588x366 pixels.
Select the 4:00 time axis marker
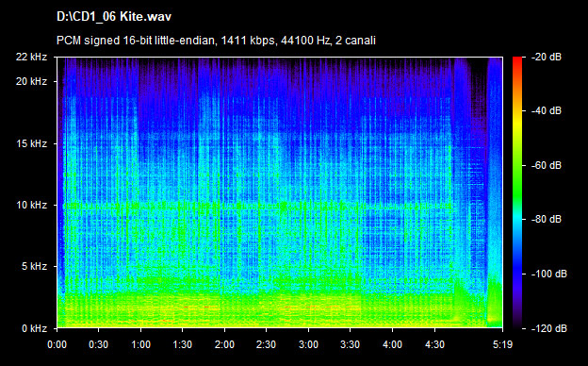(392, 344)
